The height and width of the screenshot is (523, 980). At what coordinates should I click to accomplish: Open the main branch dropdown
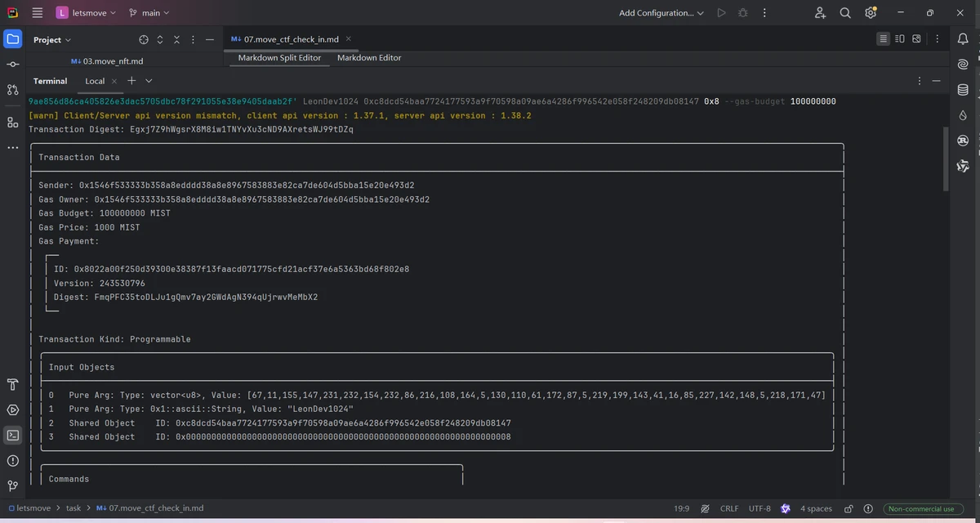[150, 12]
